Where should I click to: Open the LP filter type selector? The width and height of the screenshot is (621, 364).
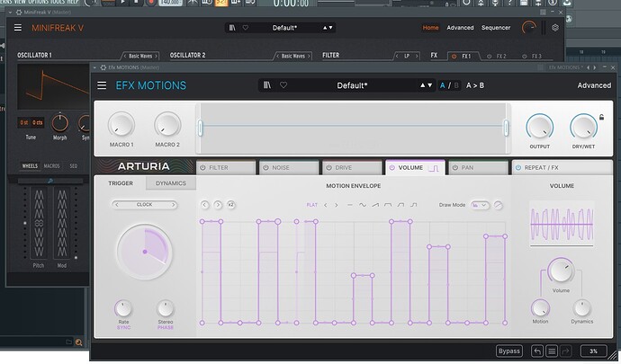[407, 56]
